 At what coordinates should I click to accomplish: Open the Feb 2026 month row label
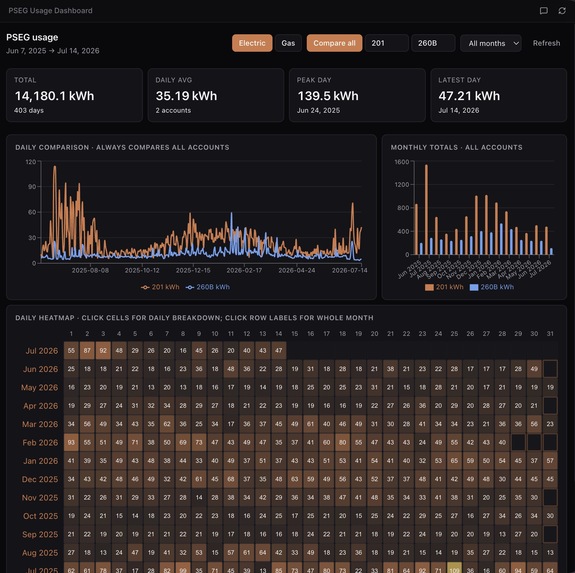[x=40, y=442]
